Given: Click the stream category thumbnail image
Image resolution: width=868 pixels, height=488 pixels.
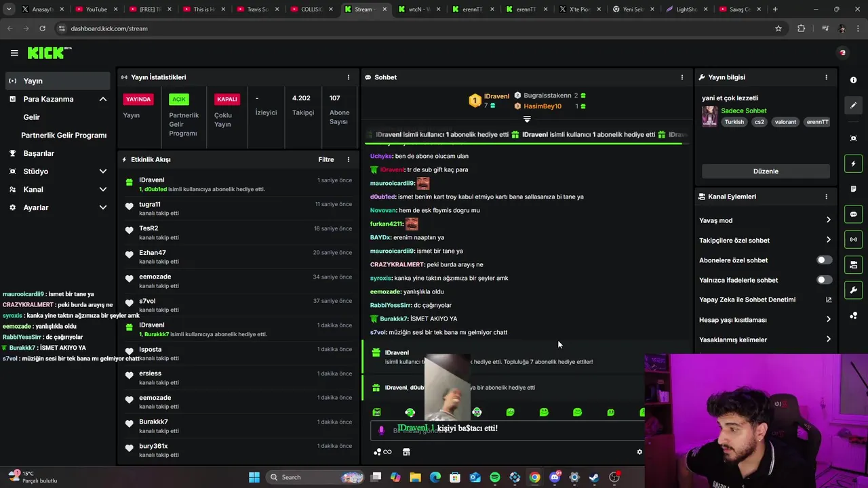Looking at the screenshot, I should point(709,116).
